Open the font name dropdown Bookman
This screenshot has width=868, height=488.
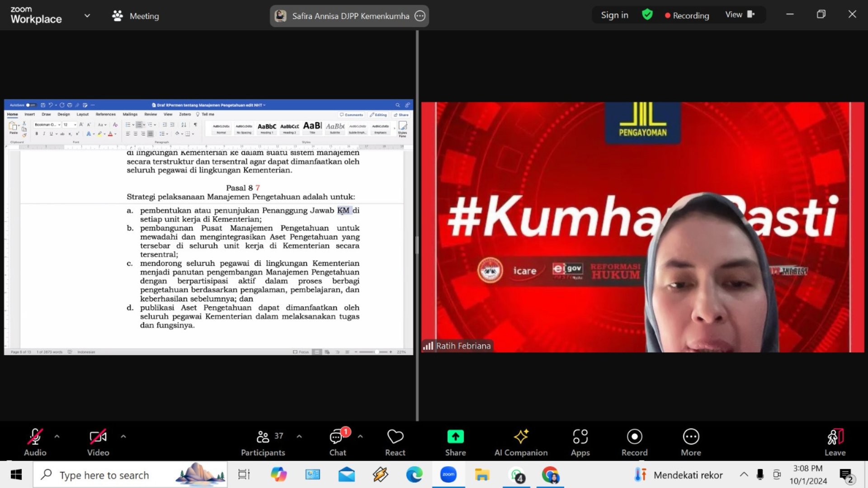(59, 125)
